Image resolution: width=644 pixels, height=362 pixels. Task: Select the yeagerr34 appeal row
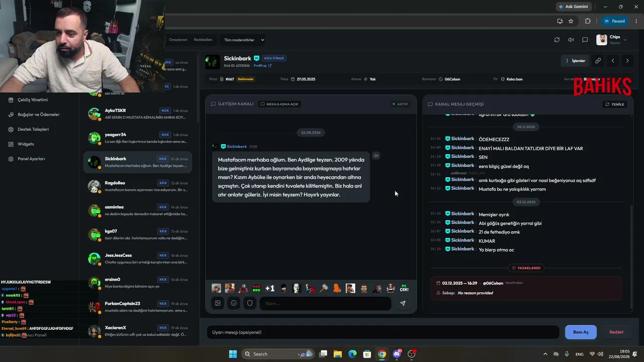(137, 138)
